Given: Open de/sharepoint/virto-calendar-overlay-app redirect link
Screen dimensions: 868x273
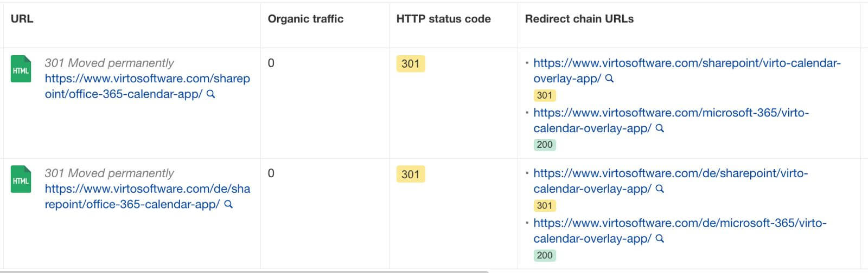Looking at the screenshot, I should tap(671, 181).
